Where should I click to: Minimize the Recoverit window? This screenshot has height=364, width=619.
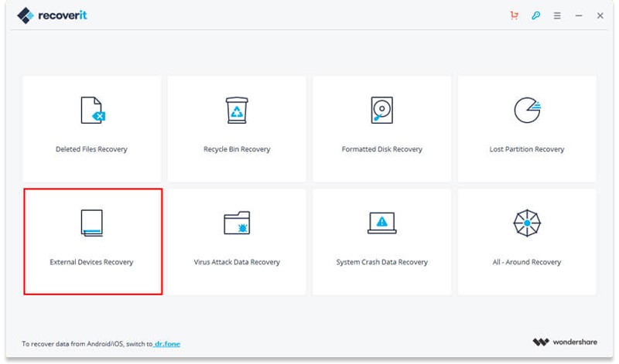pos(579,15)
